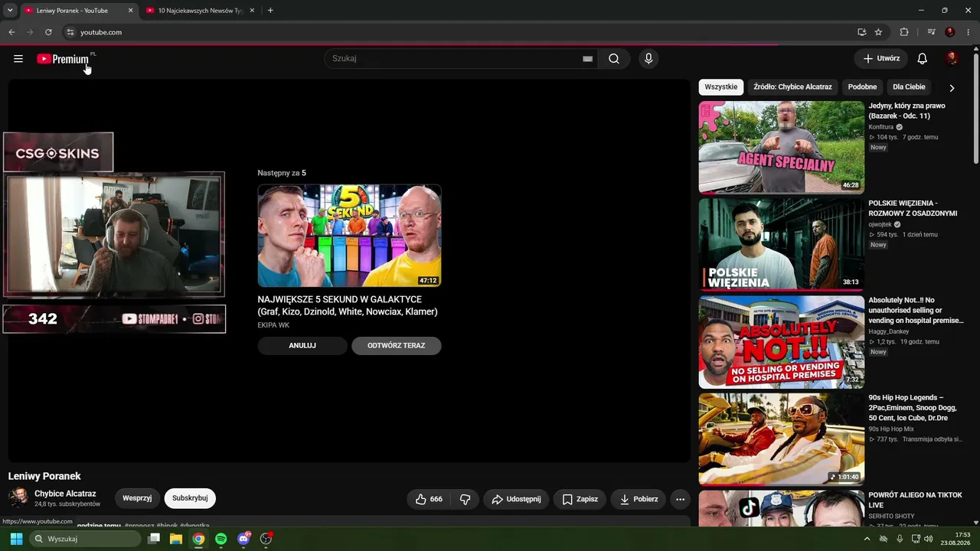Open the on-screen keyboard in search box
The height and width of the screenshot is (551, 980).
[x=588, y=59]
